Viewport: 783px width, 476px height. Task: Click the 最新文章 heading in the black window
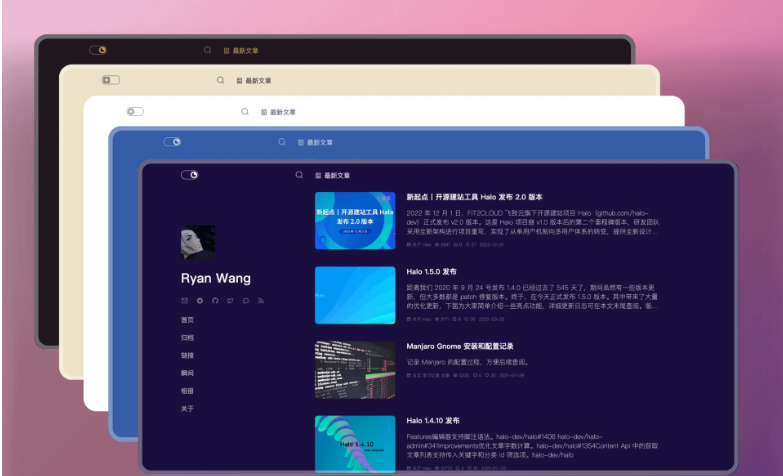241,50
